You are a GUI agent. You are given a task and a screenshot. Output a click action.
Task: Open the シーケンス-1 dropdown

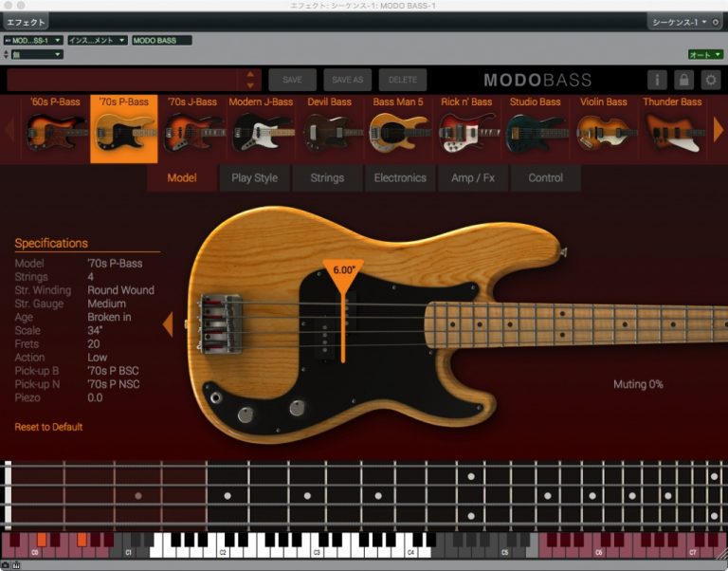tap(679, 22)
